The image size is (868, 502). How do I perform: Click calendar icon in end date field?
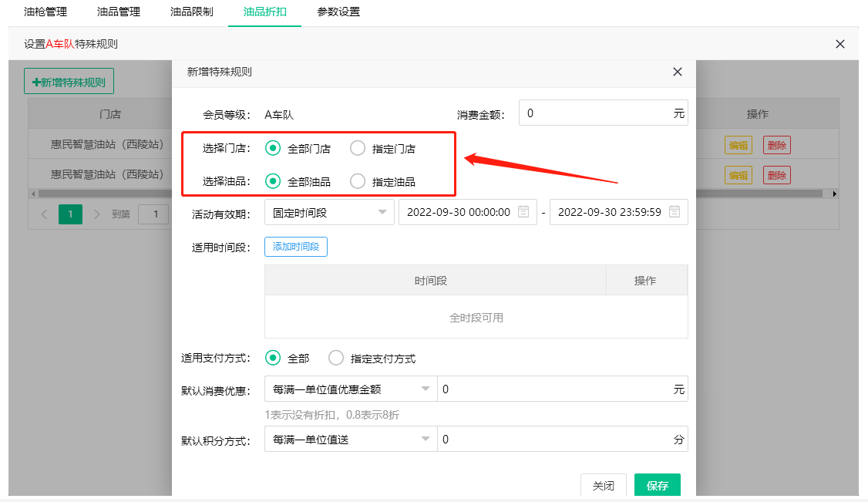click(x=675, y=212)
